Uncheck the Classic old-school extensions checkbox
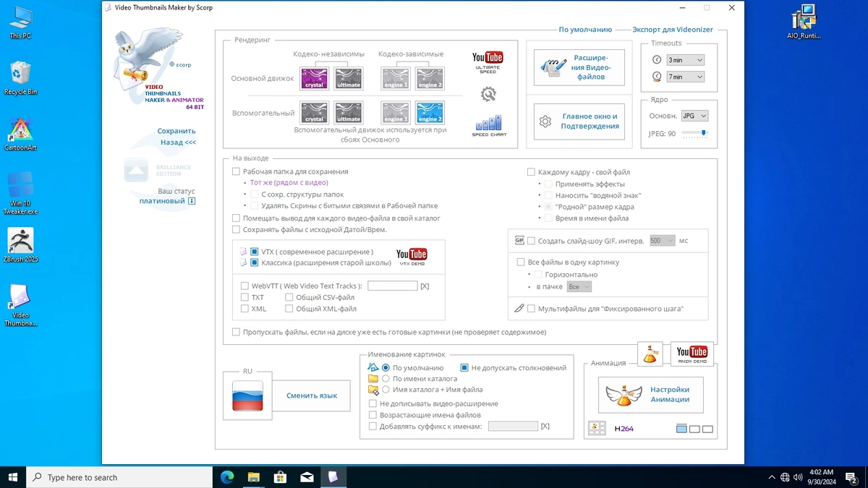Image resolution: width=868 pixels, height=488 pixels. click(x=255, y=263)
